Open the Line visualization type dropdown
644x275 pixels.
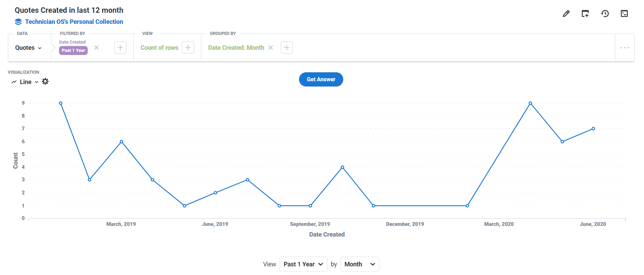coord(26,82)
